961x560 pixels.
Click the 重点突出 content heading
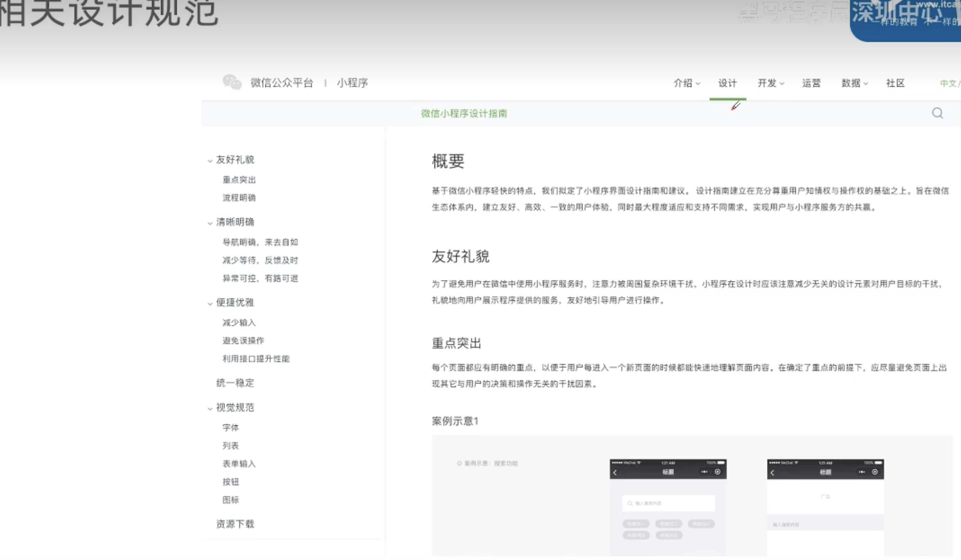456,343
